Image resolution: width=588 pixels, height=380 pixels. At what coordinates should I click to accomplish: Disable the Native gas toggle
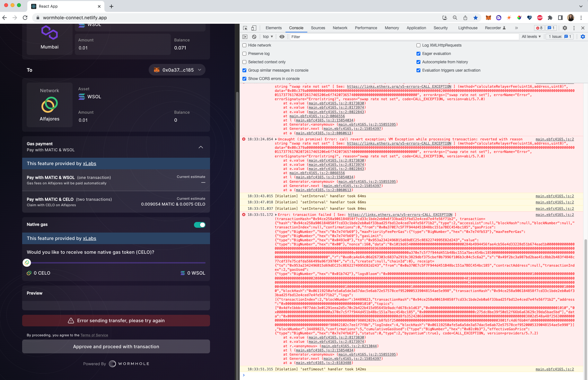(x=199, y=225)
